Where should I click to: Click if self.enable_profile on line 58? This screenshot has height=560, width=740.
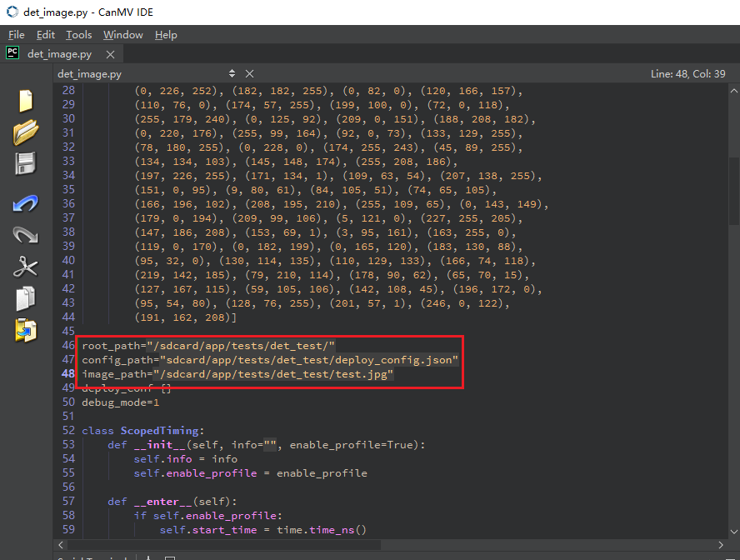207,516
